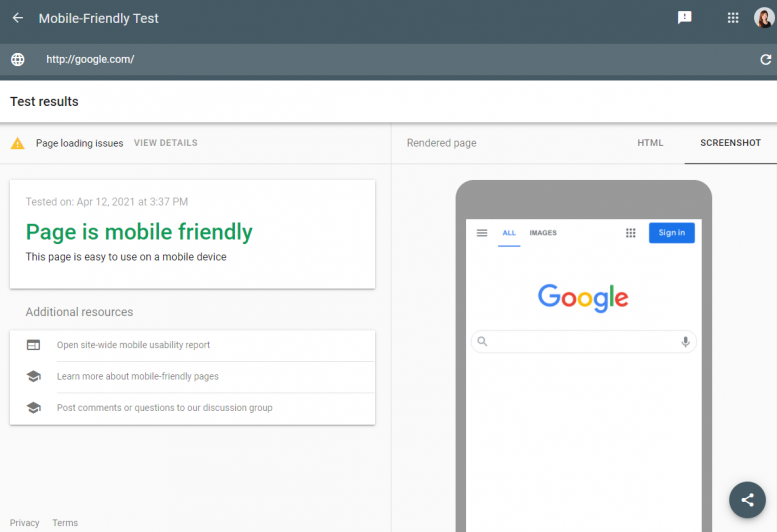The image size is (777, 532).
Task: Switch to the HTML tab
Action: click(650, 143)
